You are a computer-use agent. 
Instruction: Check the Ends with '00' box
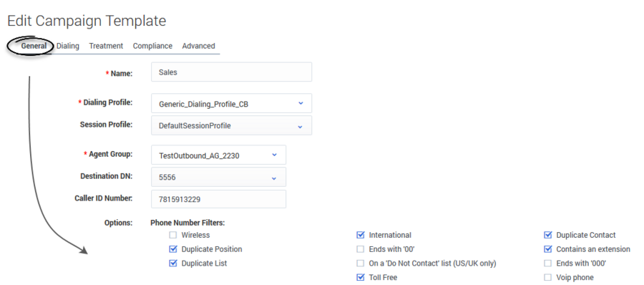(361, 249)
